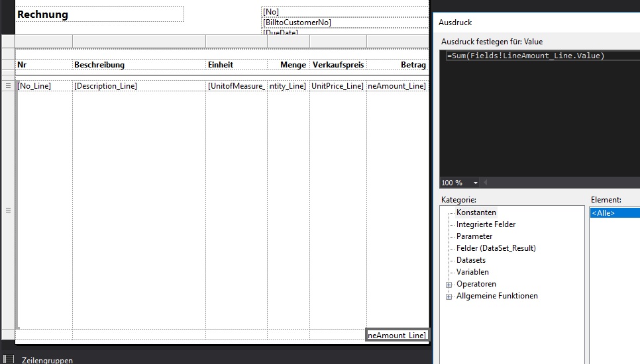Select the [Description_Line] cell
Image resolution: width=640 pixels, height=364 pixels.
[139, 86]
